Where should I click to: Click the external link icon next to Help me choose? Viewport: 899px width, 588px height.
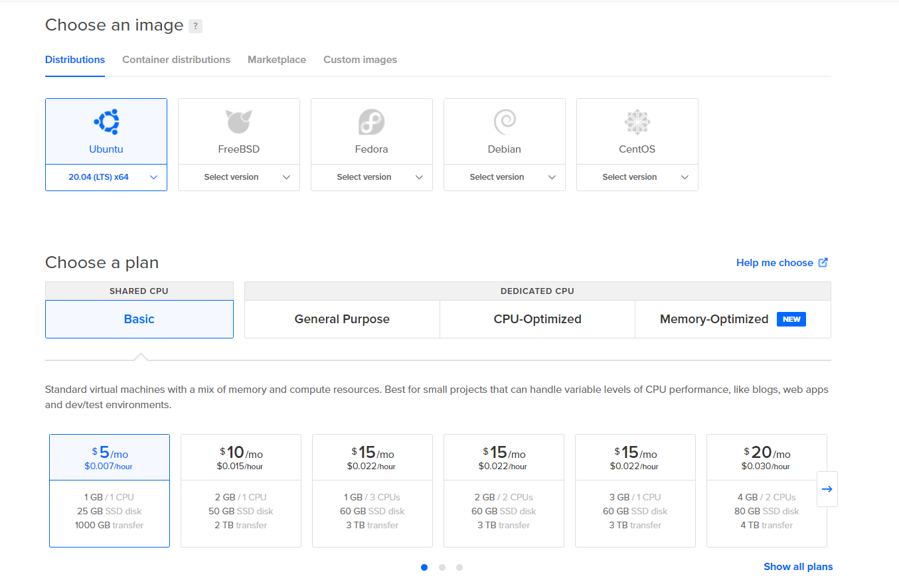[823, 262]
